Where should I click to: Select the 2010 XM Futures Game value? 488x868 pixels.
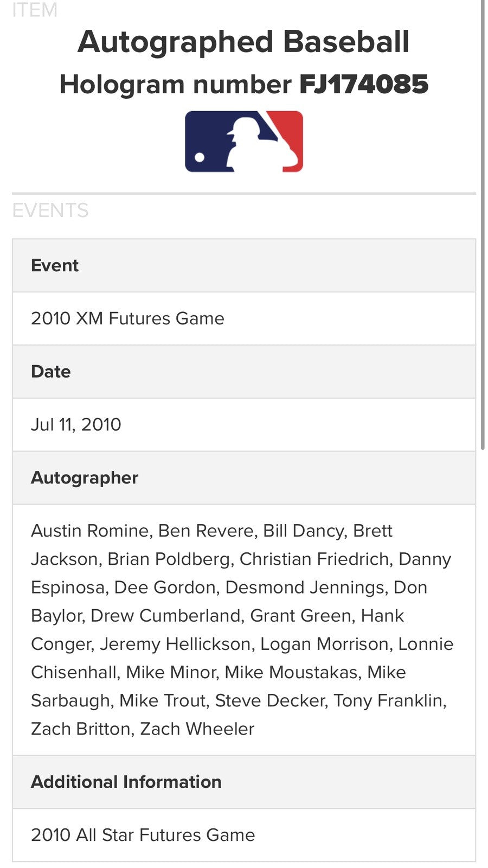tap(127, 318)
